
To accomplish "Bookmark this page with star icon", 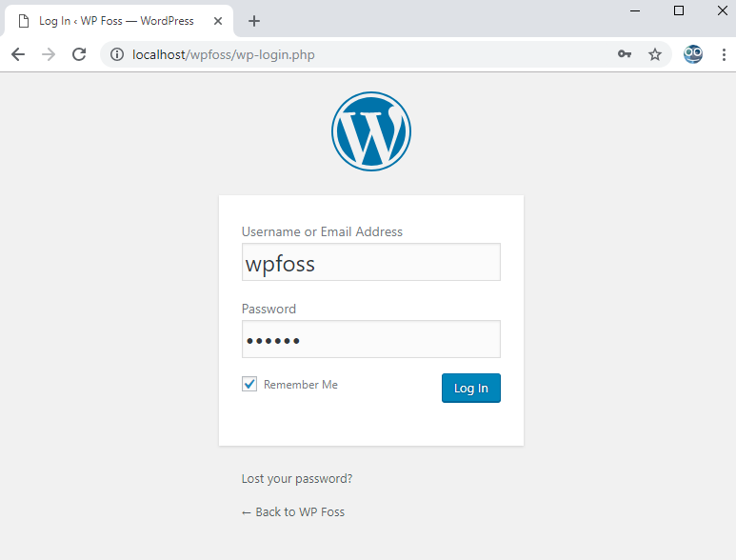I will pos(655,54).
